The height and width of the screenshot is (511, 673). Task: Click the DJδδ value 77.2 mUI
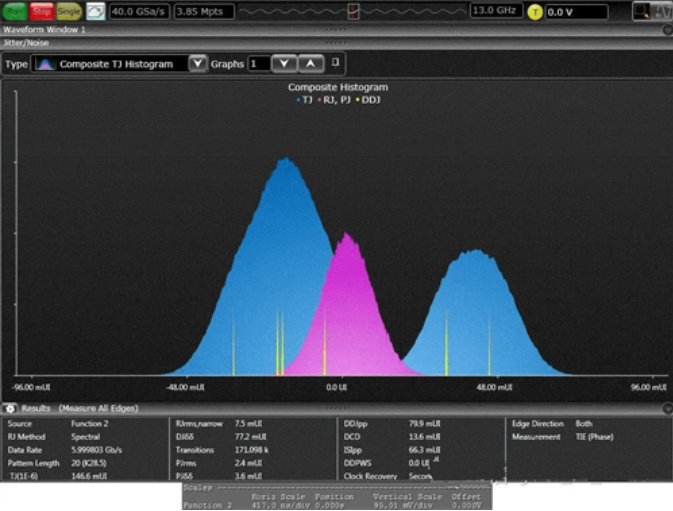pos(250,437)
